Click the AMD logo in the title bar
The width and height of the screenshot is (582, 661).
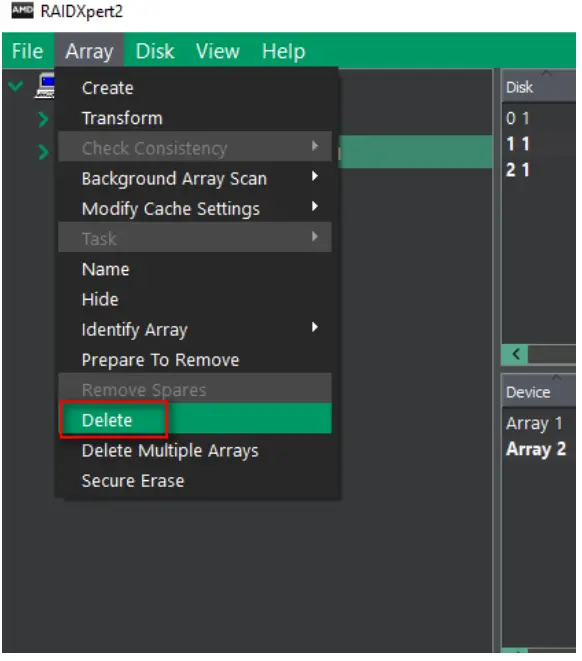click(22, 11)
